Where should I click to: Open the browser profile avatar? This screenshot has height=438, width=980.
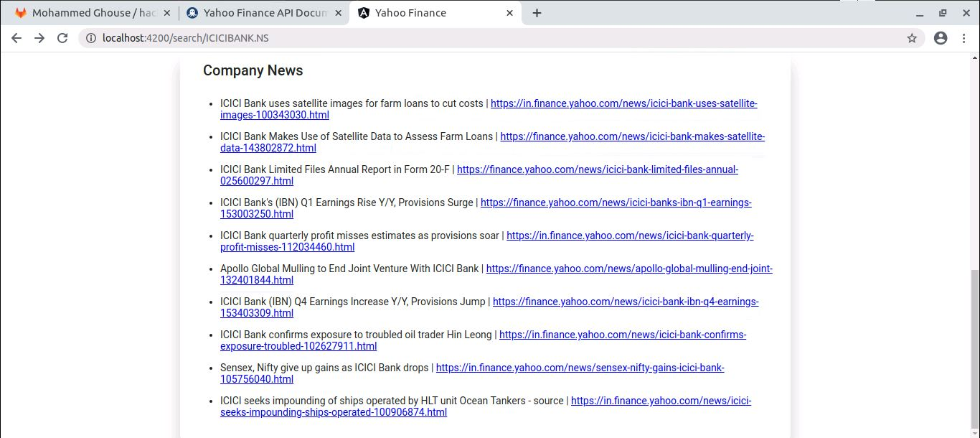(940, 38)
